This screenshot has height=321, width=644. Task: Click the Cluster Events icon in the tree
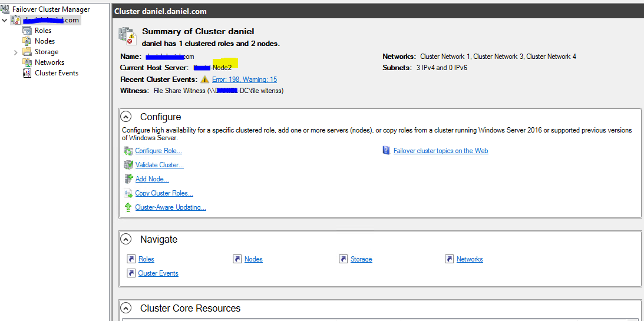coord(27,73)
